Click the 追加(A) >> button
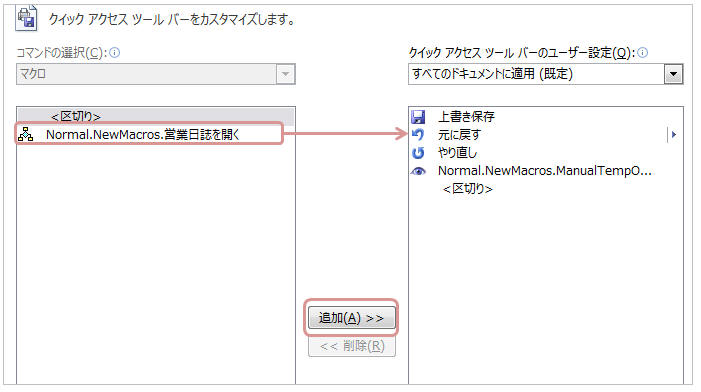 (x=351, y=318)
